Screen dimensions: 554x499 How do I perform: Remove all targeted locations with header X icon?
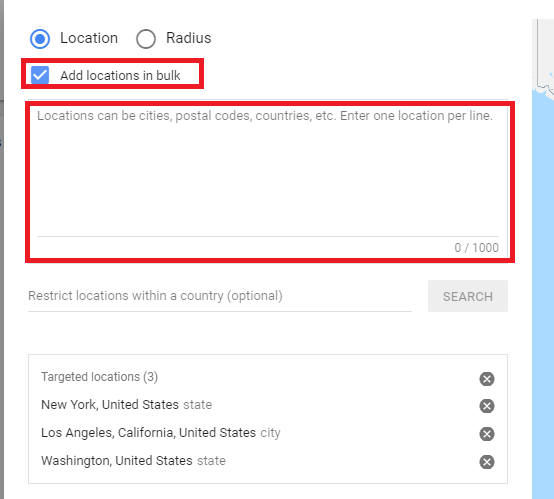click(x=487, y=379)
